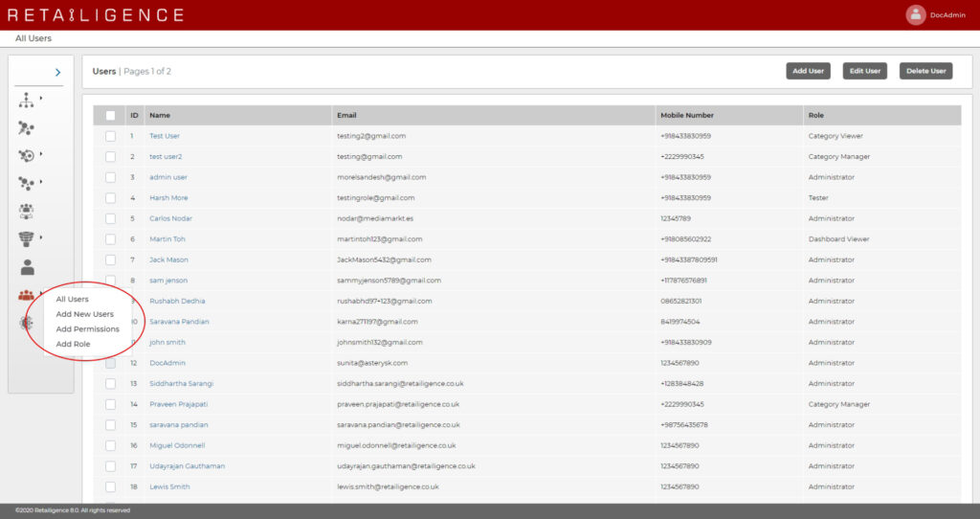This screenshot has height=519, width=980.
Task: Click the funnel icon in sidebar
Action: click(x=26, y=238)
